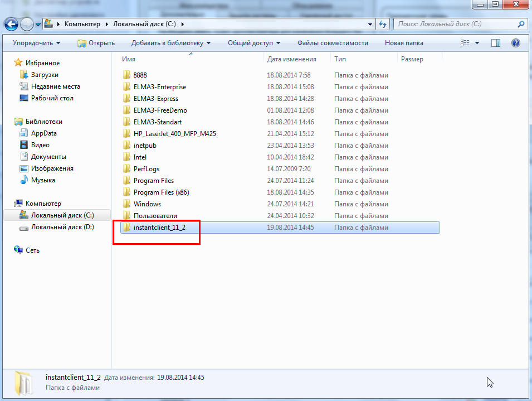The width and height of the screenshot is (532, 401).
Task: Click the refresh button beside address bar
Action: [x=383, y=24]
